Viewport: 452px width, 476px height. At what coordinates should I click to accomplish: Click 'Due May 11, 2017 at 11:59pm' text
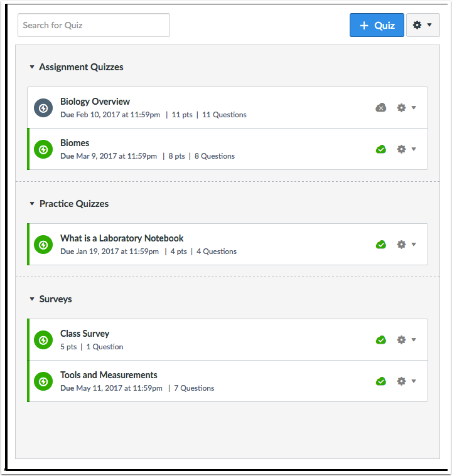[112, 388]
